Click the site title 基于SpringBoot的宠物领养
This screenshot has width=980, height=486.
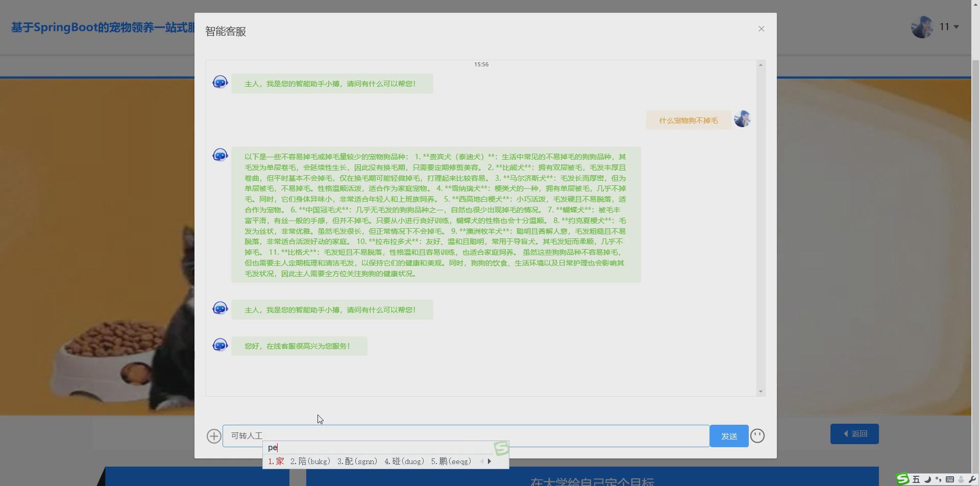(x=103, y=27)
